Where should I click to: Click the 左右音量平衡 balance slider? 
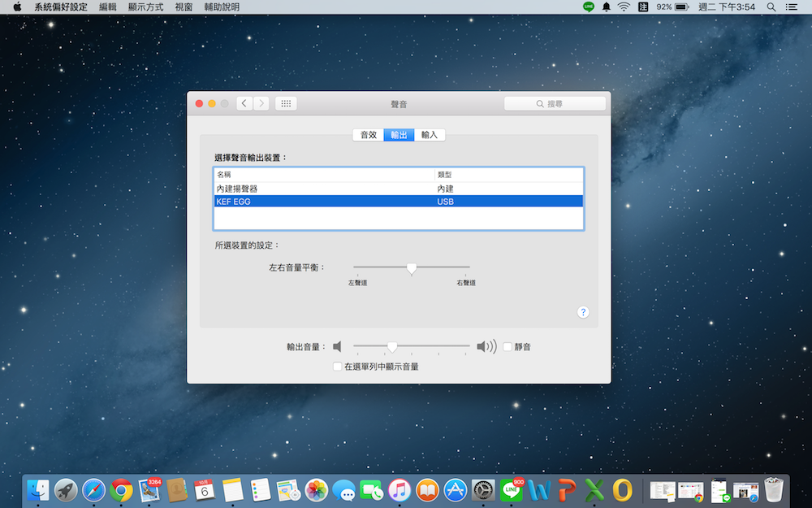[x=412, y=267]
